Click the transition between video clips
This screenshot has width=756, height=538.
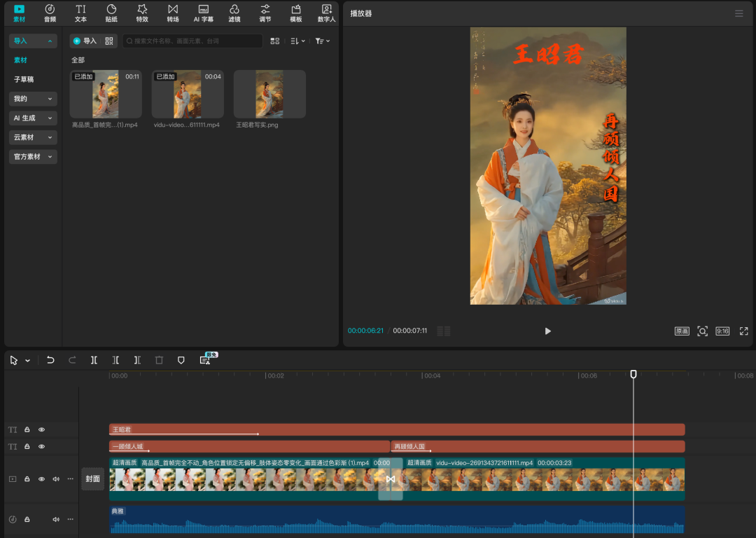[391, 479]
